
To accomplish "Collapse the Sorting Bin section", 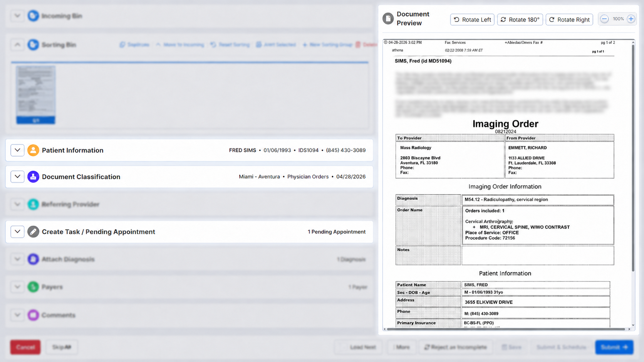I will pyautogui.click(x=17, y=45).
